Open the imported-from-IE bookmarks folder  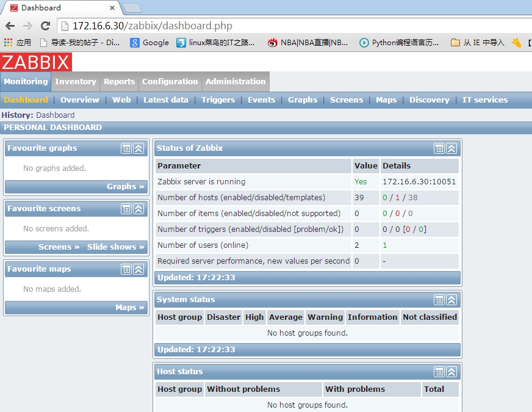477,43
